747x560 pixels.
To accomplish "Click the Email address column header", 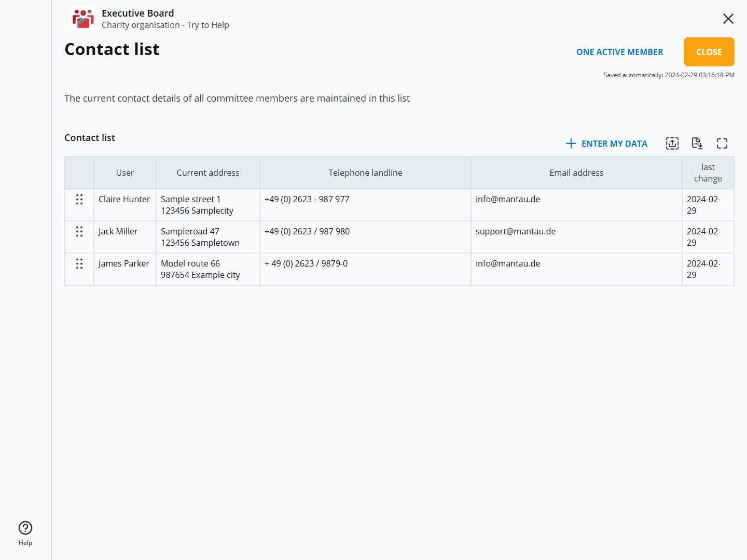I will click(x=576, y=173).
